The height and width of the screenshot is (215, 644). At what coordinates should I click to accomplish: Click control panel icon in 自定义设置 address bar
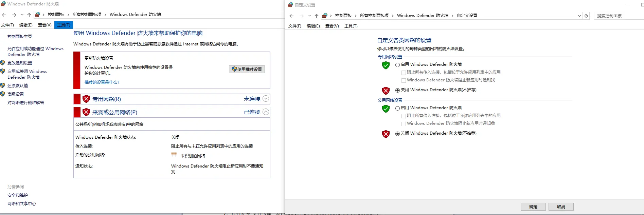[325, 16]
